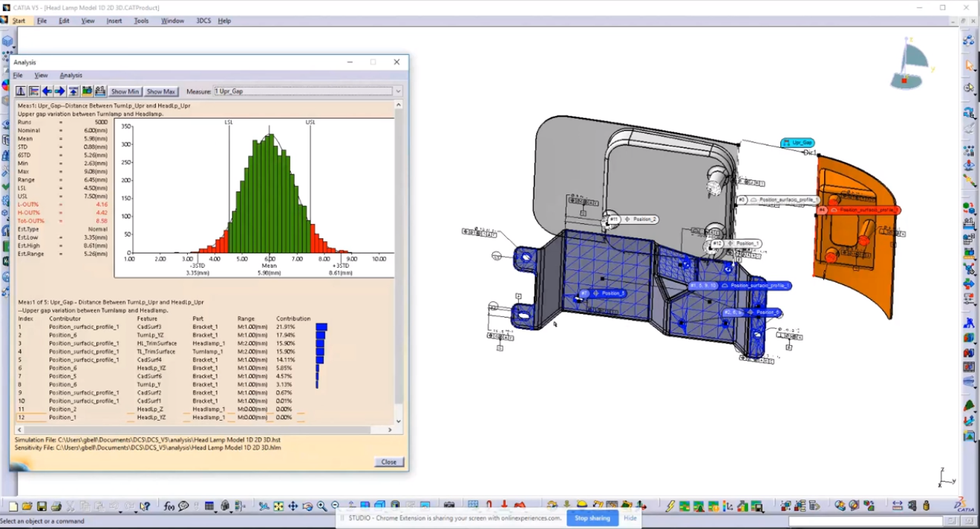Select the Rotate view icon on bottom toolbar

click(x=308, y=505)
